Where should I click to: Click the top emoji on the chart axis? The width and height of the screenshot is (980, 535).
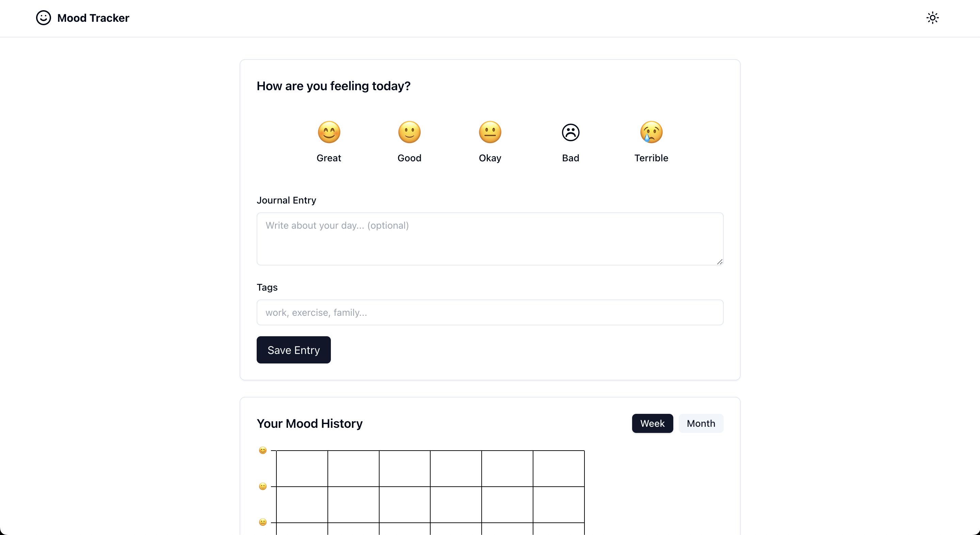click(263, 450)
